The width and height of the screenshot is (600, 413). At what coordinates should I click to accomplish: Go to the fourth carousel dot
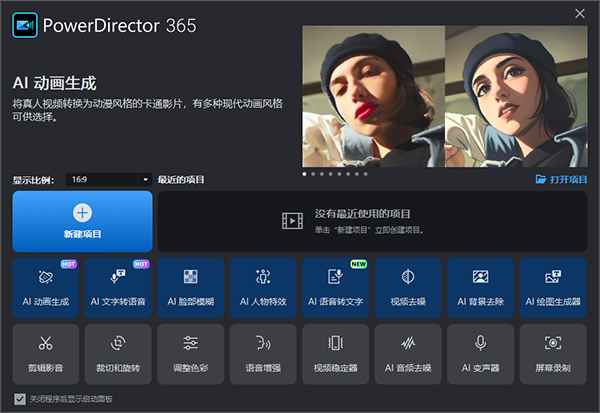331,174
